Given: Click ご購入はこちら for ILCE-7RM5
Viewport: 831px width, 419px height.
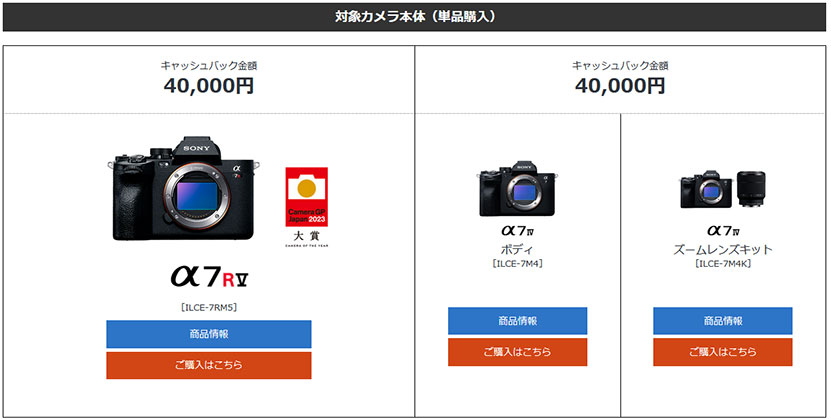Looking at the screenshot, I should coord(209,365).
